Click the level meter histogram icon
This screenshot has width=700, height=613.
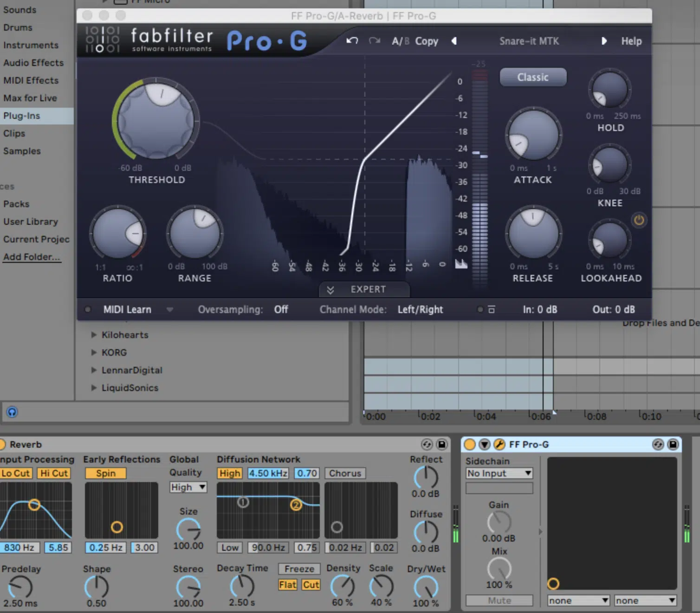461,264
